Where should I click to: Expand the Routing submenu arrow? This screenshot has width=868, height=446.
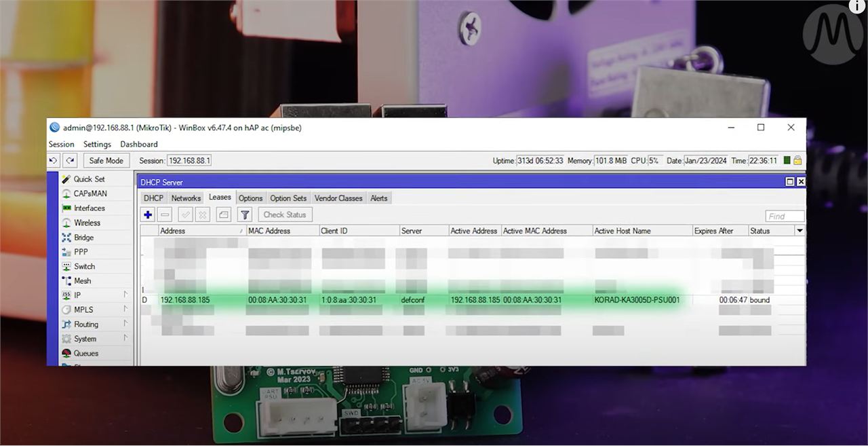click(125, 324)
